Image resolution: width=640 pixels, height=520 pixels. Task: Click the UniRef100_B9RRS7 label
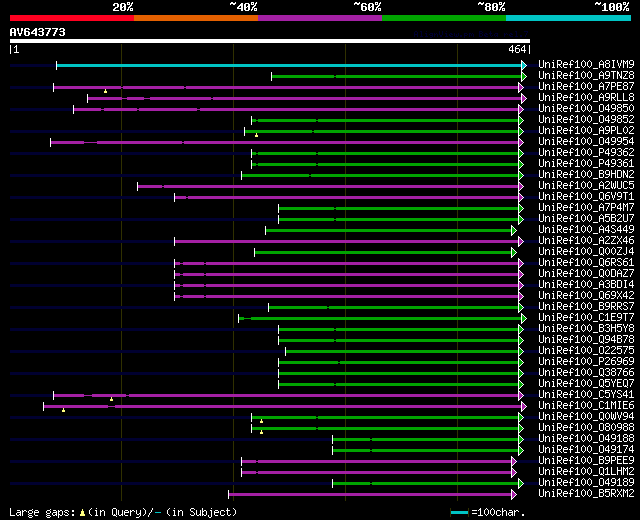(586, 307)
